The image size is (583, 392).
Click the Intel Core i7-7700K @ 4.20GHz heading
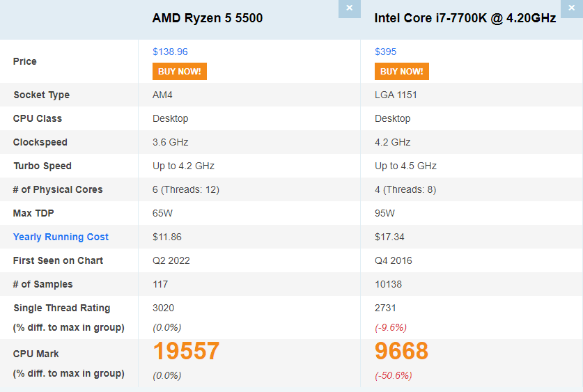click(465, 18)
